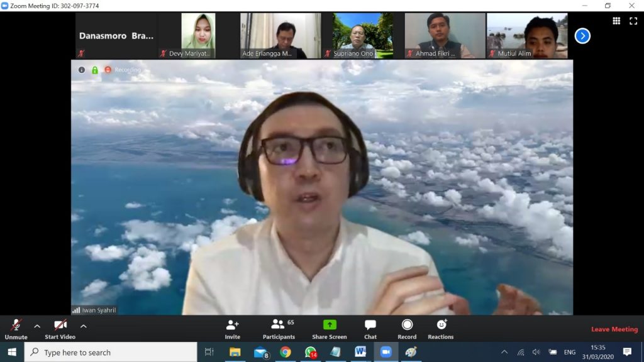Click the Share Screen button
The width and height of the screenshot is (644, 362).
pyautogui.click(x=330, y=329)
